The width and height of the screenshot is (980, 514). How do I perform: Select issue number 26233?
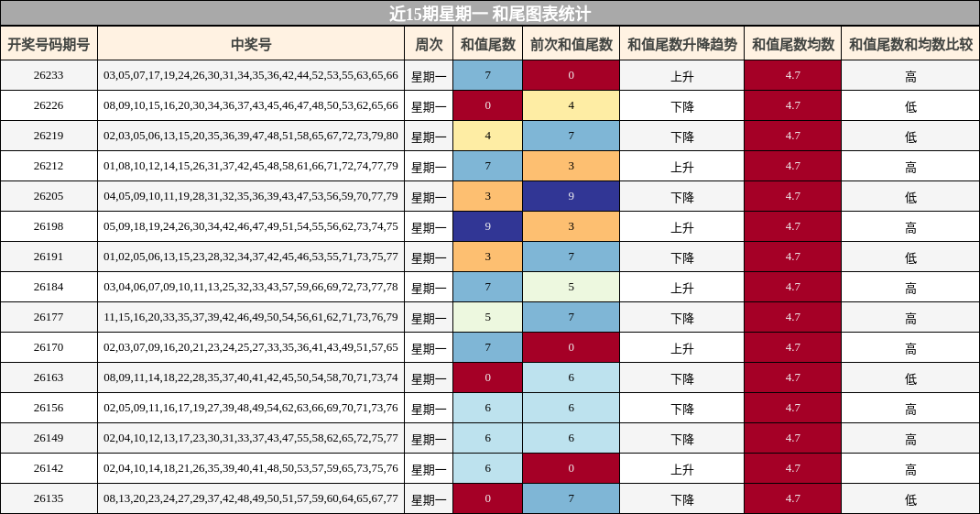point(49,75)
